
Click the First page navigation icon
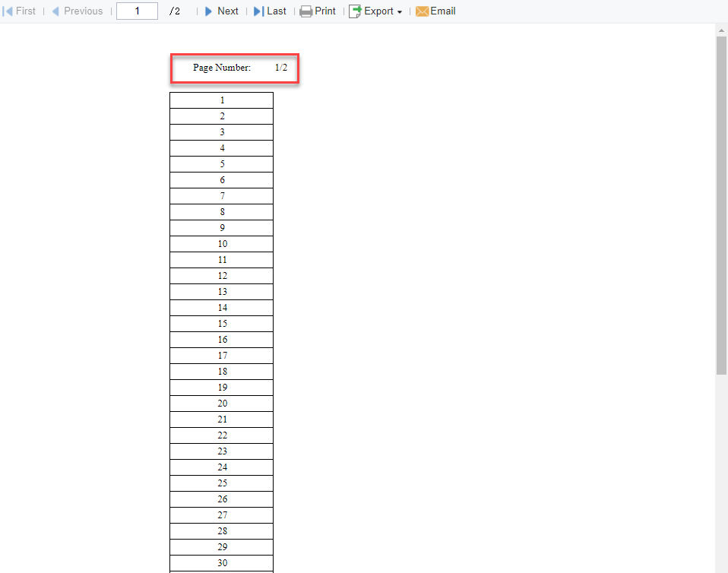click(6, 11)
